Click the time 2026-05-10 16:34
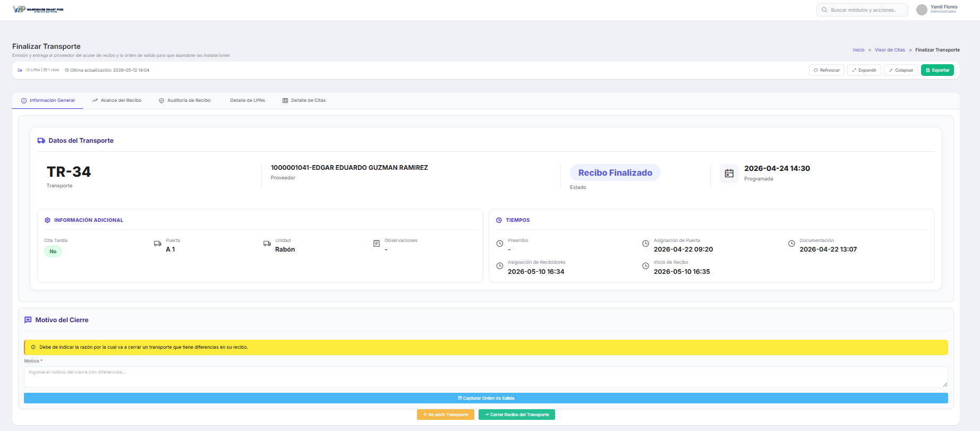The width and height of the screenshot is (980, 431). click(x=536, y=272)
